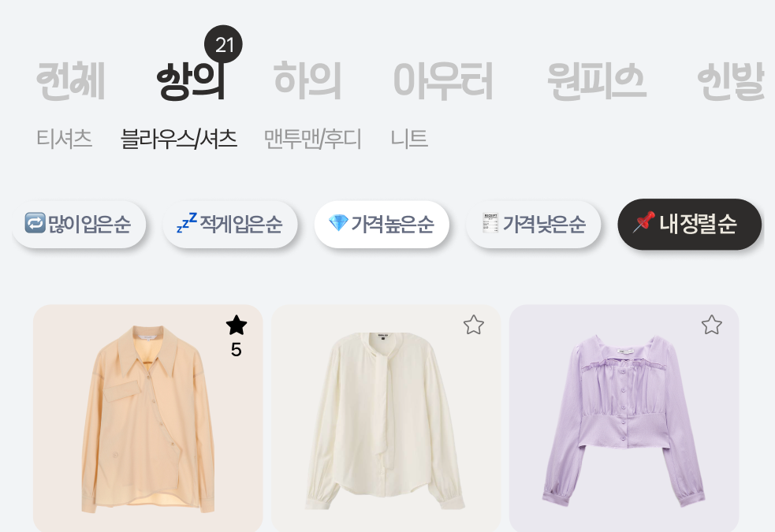Filter by 맨투맨/후디 subcategory

click(313, 138)
